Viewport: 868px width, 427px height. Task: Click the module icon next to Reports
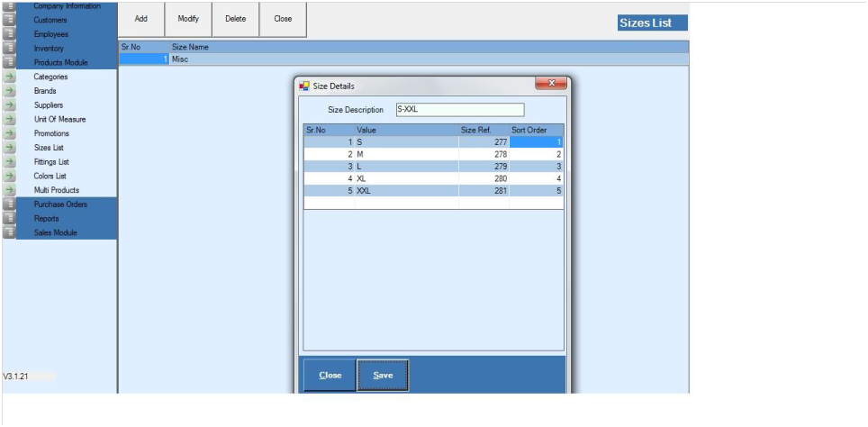(x=9, y=219)
